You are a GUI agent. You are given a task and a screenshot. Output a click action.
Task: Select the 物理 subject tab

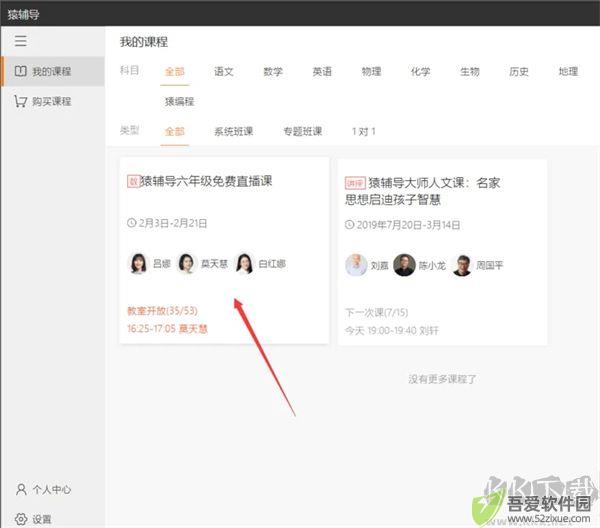pyautogui.click(x=371, y=72)
